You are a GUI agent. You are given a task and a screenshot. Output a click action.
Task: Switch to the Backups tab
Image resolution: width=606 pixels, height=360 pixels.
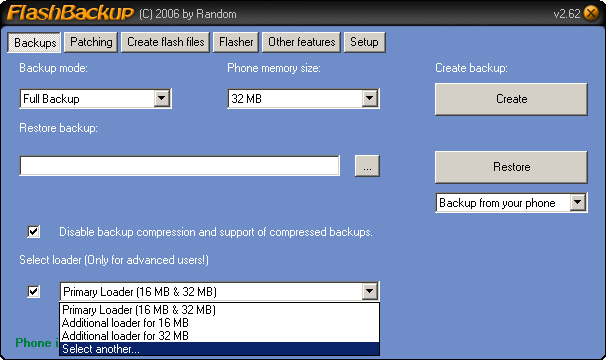tap(34, 42)
